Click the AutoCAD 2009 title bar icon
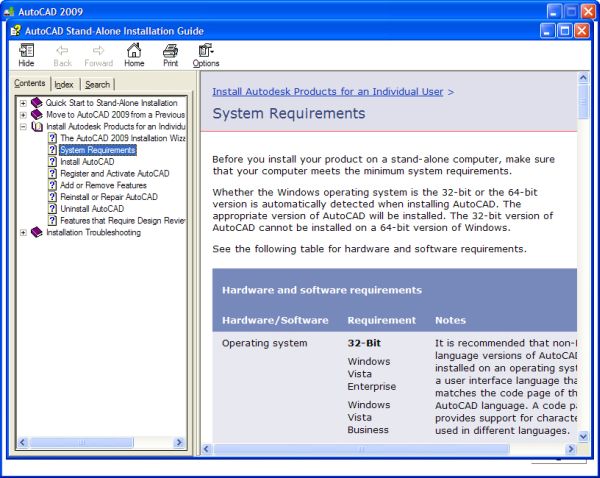600x478 pixels. pyautogui.click(x=9, y=11)
